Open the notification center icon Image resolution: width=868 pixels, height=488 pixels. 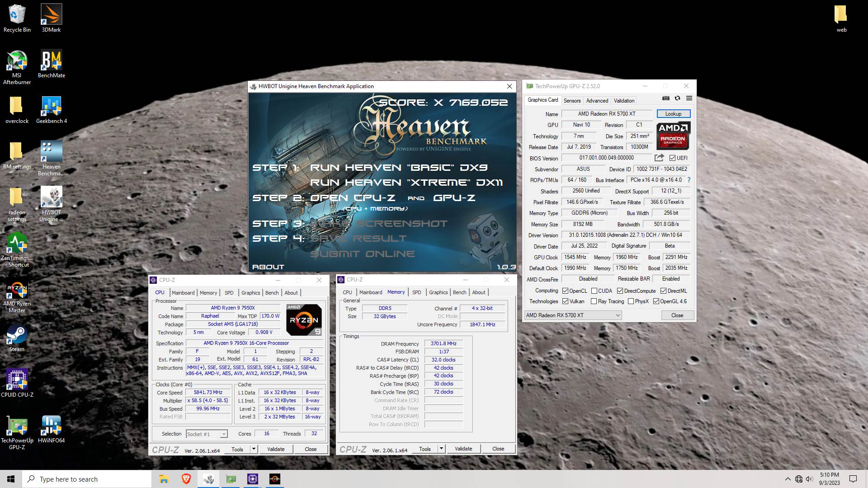(x=853, y=479)
